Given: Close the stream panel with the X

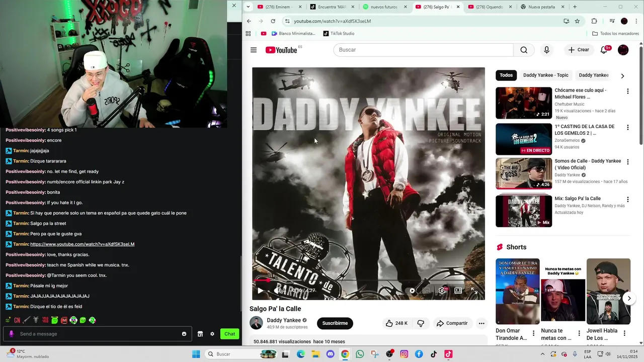Looking at the screenshot, I should 234,6.
